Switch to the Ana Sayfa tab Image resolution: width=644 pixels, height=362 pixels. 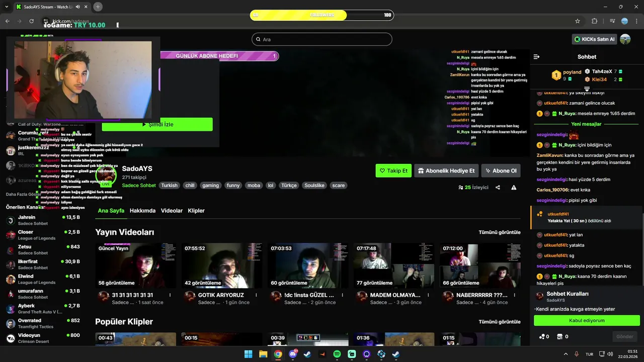point(111,211)
